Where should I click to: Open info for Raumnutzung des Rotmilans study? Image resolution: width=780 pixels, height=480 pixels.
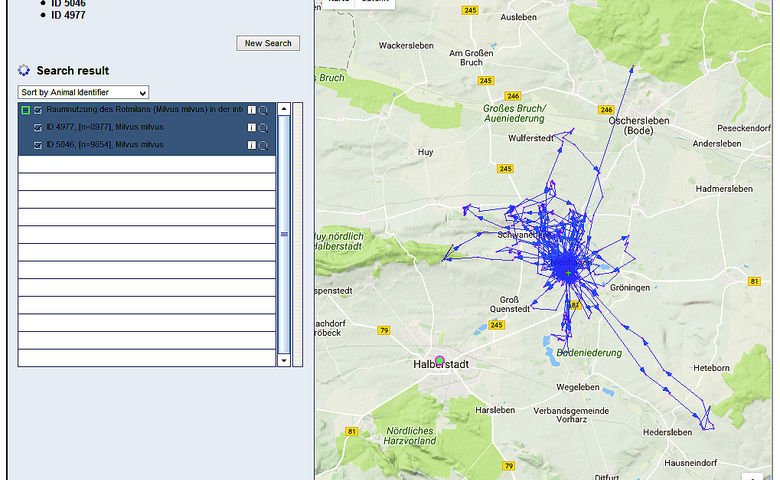pos(252,110)
